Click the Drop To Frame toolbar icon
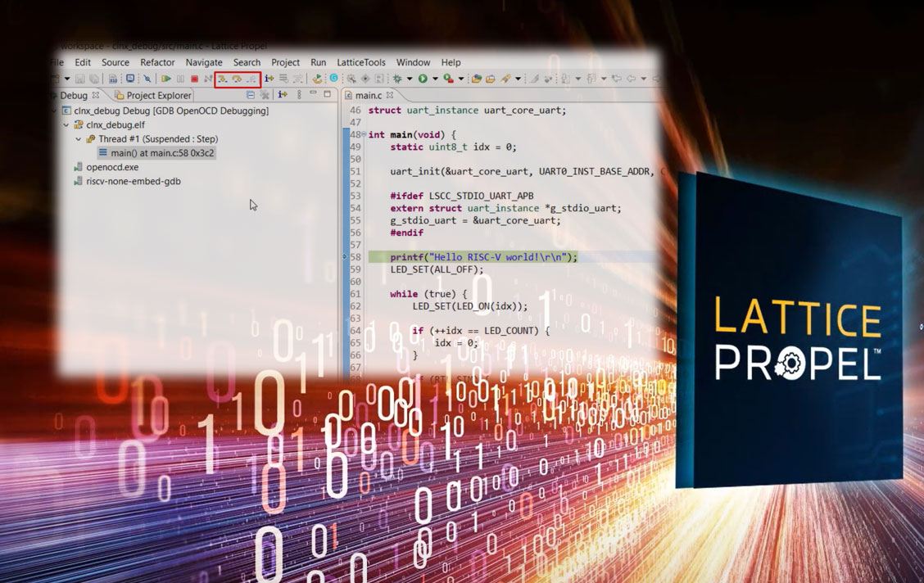 (283, 79)
